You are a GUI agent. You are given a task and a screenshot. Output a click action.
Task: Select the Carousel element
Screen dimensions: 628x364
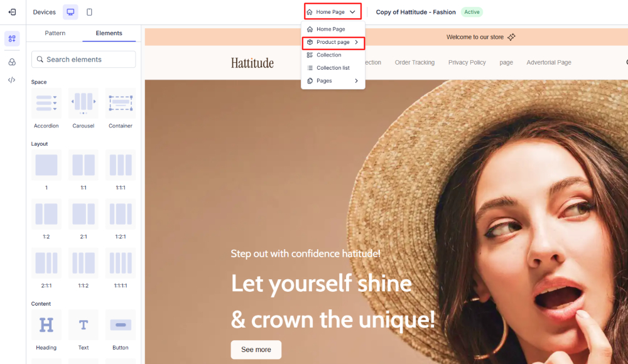pos(84,104)
